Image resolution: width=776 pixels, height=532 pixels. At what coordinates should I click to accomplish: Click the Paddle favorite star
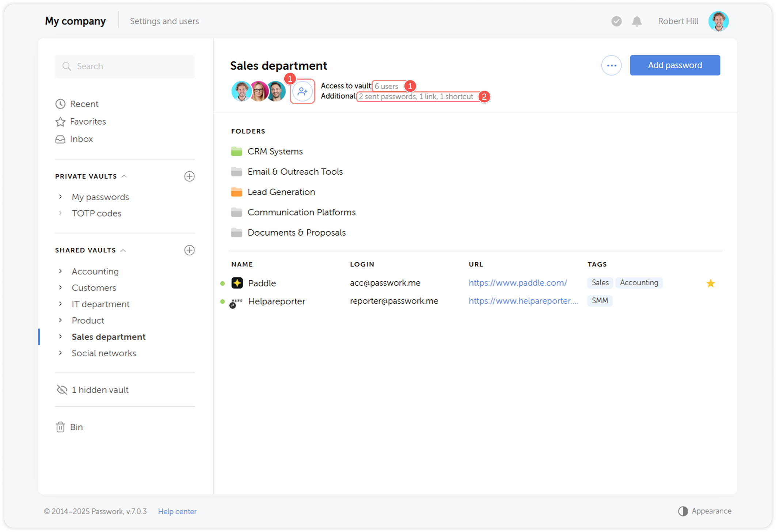(710, 283)
